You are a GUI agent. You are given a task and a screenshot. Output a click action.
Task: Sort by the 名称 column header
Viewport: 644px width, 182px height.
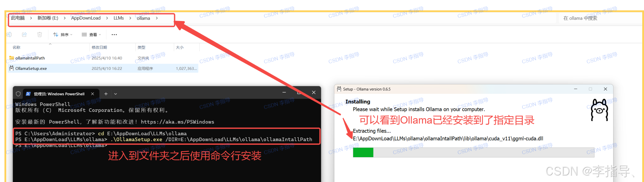tap(17, 47)
